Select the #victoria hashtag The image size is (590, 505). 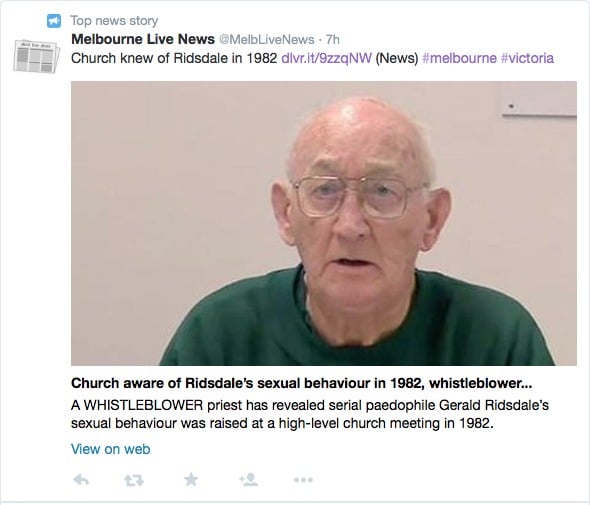527,58
